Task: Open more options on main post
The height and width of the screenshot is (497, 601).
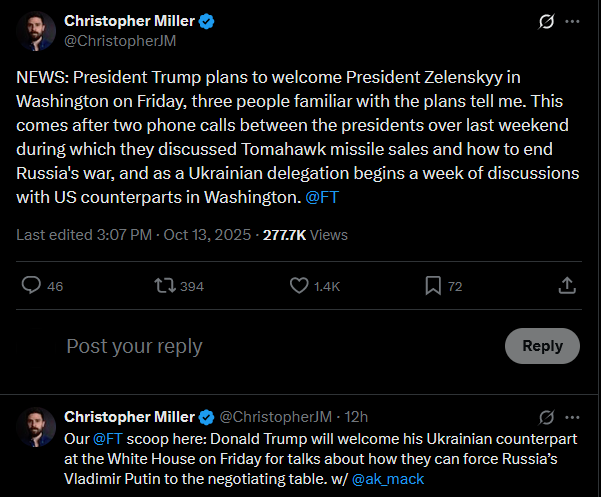Action: click(x=572, y=21)
